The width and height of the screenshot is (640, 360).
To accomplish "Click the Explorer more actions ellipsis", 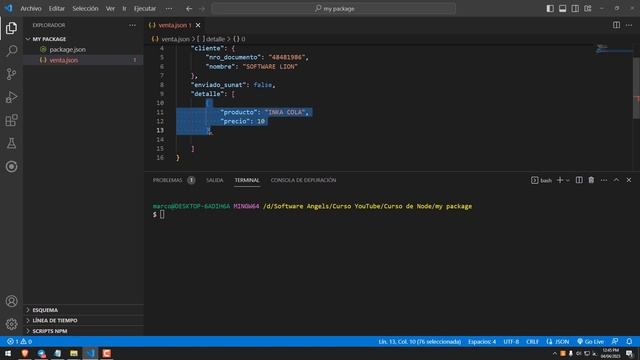I will click(x=132, y=25).
